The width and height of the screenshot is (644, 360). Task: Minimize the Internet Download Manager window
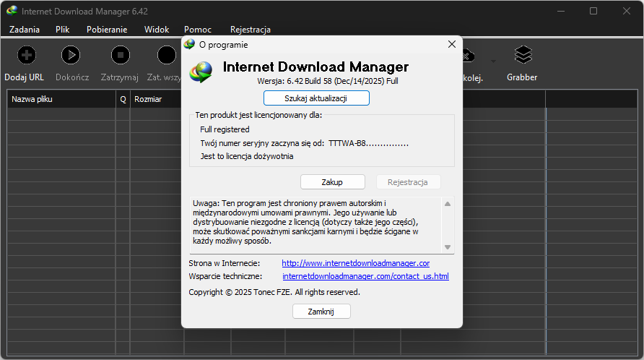pos(561,11)
